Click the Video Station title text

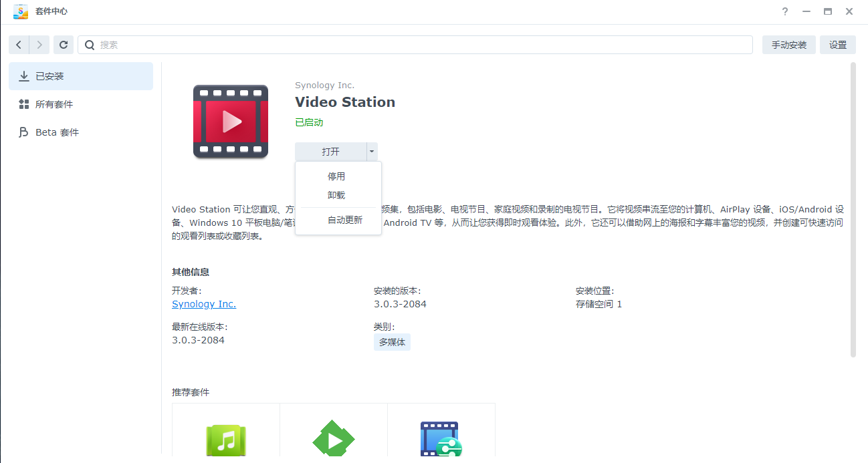pos(345,102)
